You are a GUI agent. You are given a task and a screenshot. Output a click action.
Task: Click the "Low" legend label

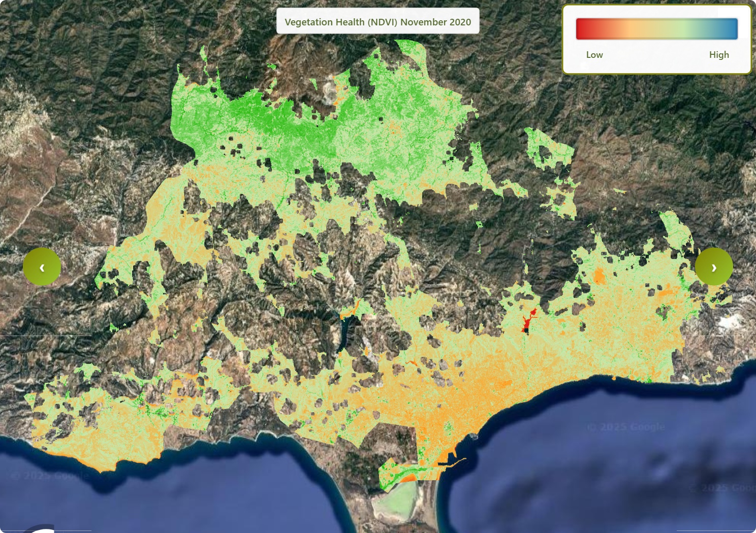click(x=594, y=55)
